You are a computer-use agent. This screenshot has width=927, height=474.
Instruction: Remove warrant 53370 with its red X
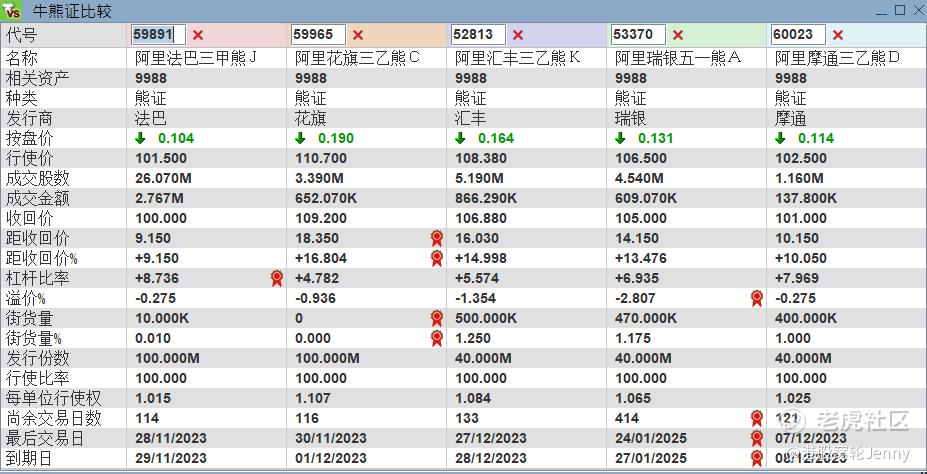tap(678, 35)
